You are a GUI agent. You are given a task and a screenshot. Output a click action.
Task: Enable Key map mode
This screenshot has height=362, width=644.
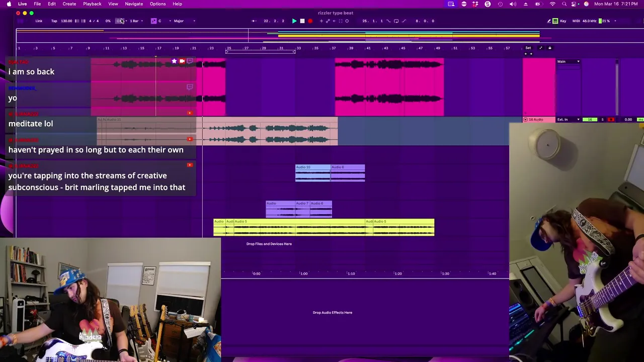coord(563,21)
